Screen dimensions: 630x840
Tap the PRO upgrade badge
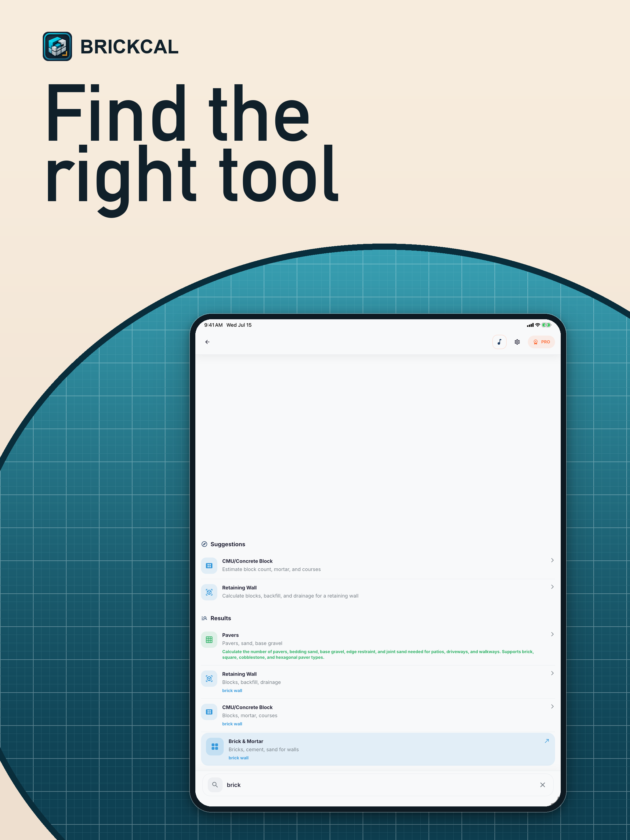[541, 342]
